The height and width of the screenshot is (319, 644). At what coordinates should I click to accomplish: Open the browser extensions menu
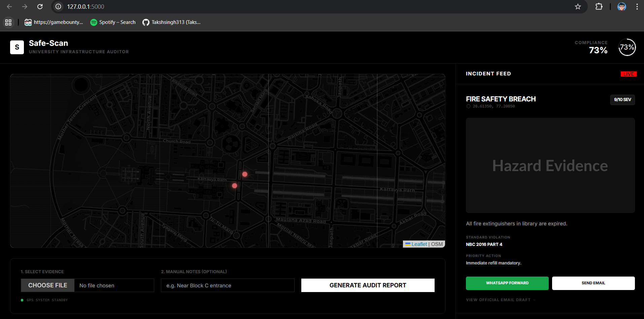click(x=599, y=7)
